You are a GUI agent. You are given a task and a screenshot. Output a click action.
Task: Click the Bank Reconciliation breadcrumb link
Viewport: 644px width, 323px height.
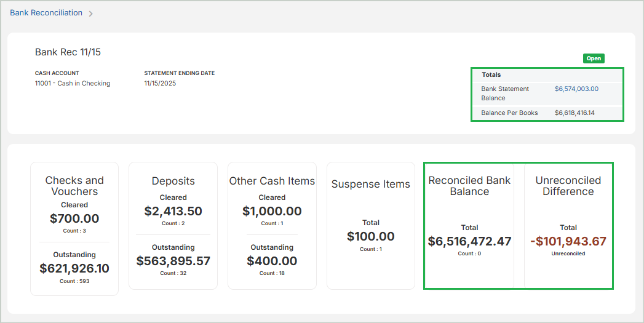click(46, 13)
